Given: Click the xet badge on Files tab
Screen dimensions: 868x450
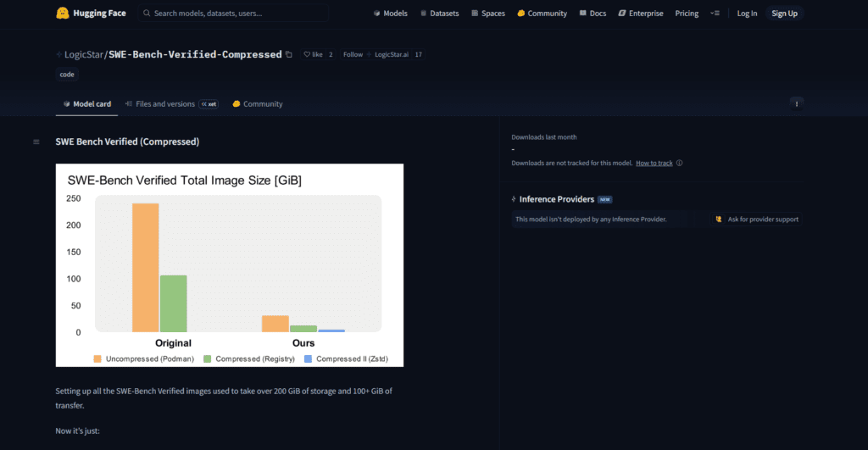Looking at the screenshot, I should pos(209,104).
